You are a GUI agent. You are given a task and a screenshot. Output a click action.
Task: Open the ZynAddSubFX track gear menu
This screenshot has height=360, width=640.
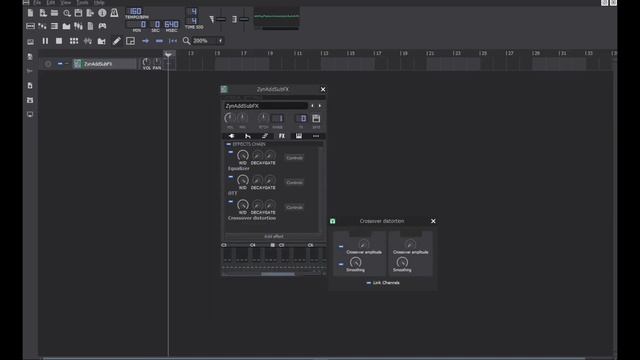pyautogui.click(x=48, y=64)
